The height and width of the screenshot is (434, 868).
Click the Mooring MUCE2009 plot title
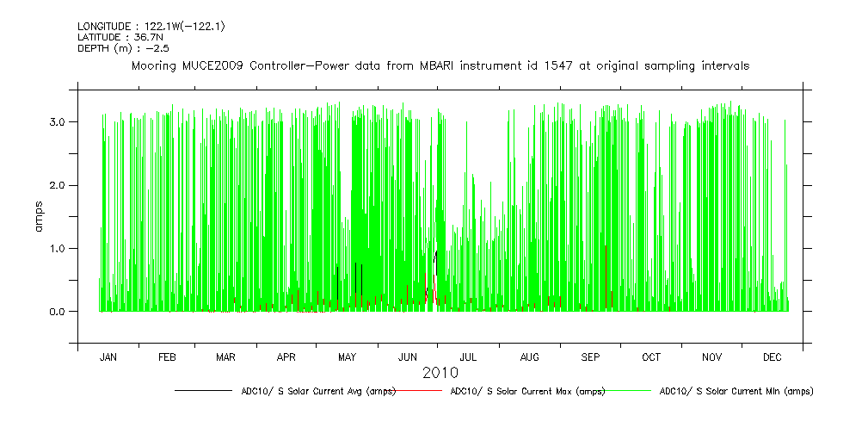point(440,65)
